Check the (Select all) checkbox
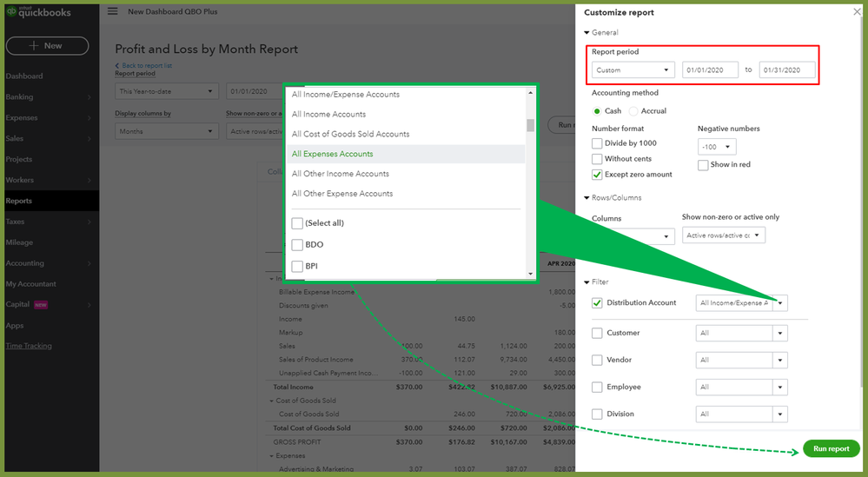The height and width of the screenshot is (477, 868). pos(297,223)
